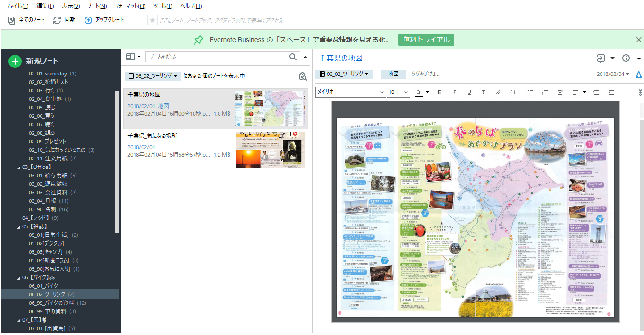
Task: Open the フォーマット menu
Action: 129,6
